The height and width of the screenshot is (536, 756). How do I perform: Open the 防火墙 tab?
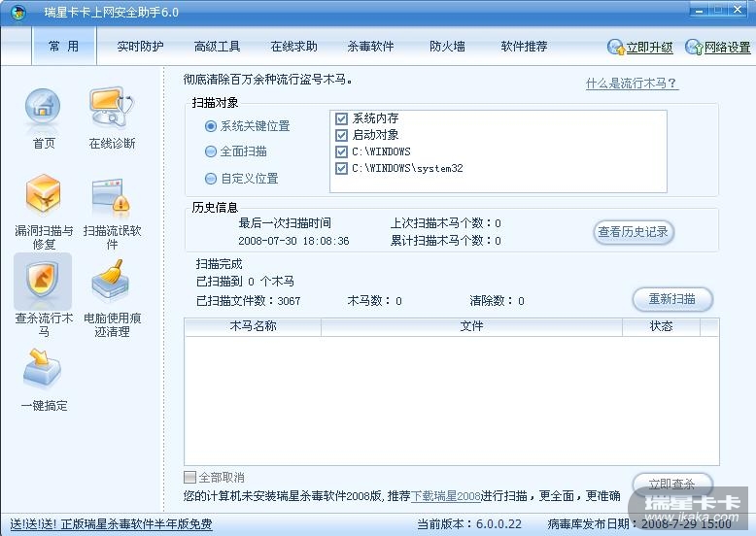[447, 47]
